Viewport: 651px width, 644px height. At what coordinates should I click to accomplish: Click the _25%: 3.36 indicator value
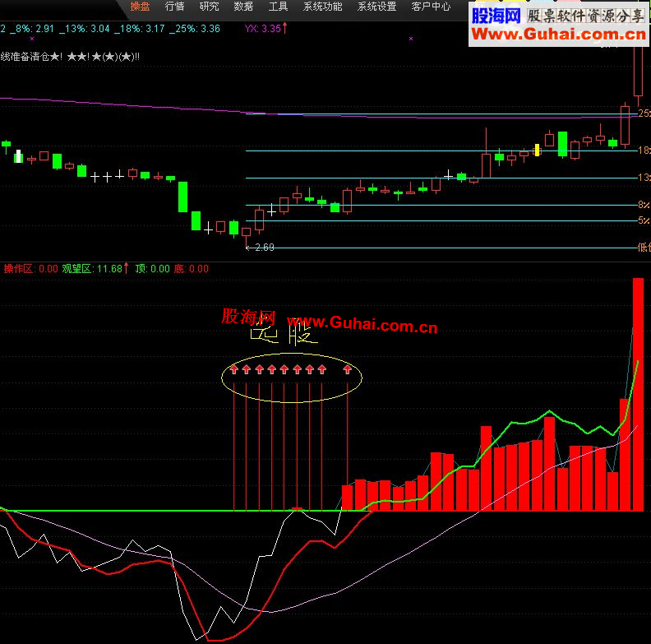[x=195, y=29]
